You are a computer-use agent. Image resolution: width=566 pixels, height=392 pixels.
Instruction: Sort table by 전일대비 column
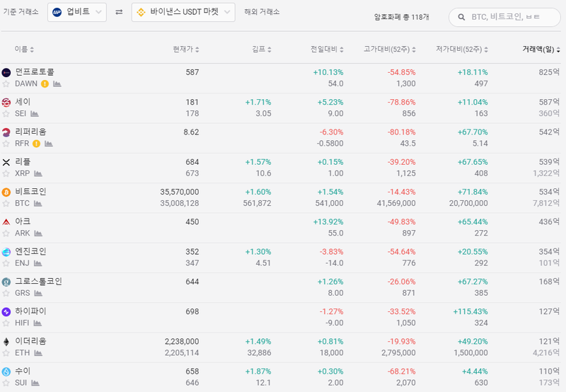(x=327, y=49)
